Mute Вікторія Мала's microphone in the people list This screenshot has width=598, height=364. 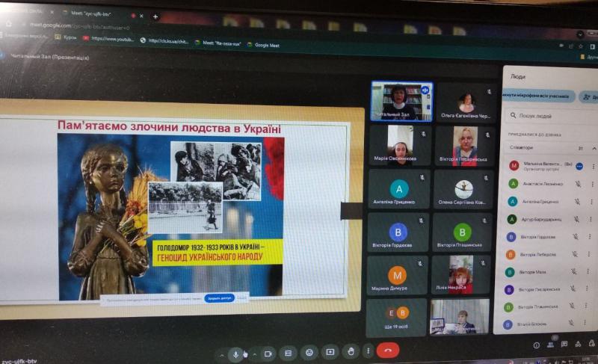click(573, 271)
